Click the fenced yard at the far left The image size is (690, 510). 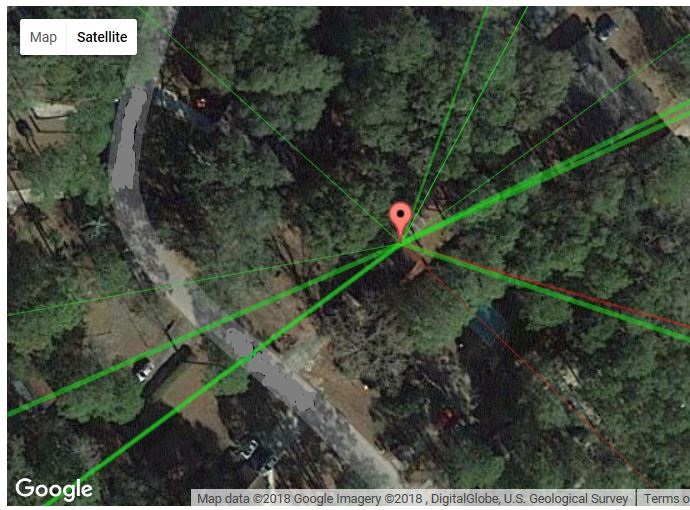42,123
